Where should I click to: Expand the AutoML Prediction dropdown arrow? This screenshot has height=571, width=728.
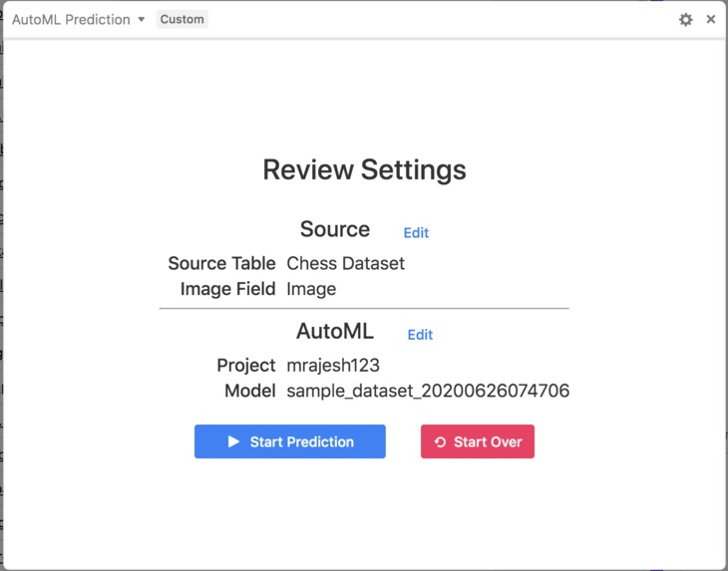click(142, 20)
